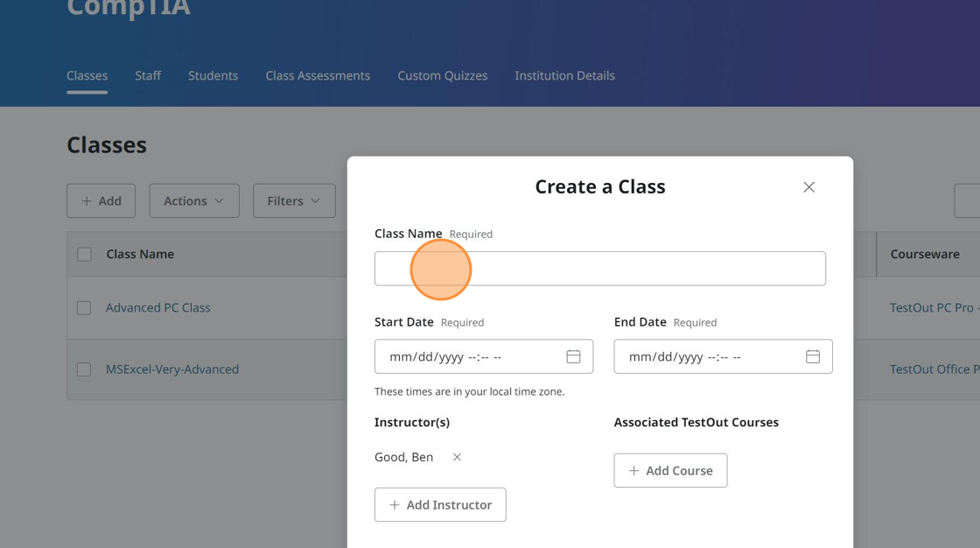Go to the Institution Details tab
This screenshot has height=548, width=980.
point(564,76)
